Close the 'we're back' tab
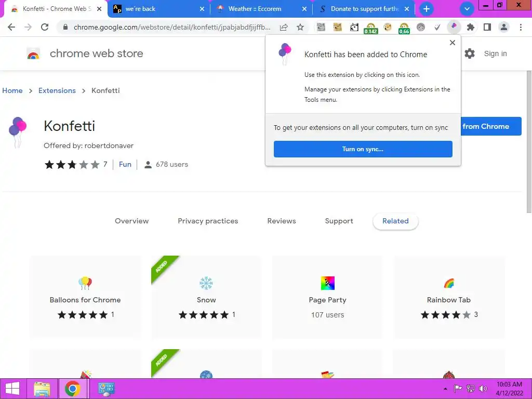532x399 pixels. 202,9
